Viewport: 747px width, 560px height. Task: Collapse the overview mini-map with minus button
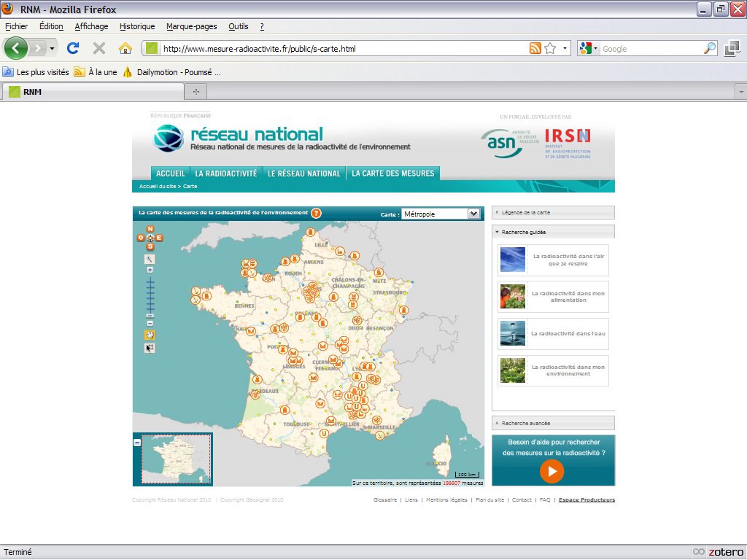(137, 443)
